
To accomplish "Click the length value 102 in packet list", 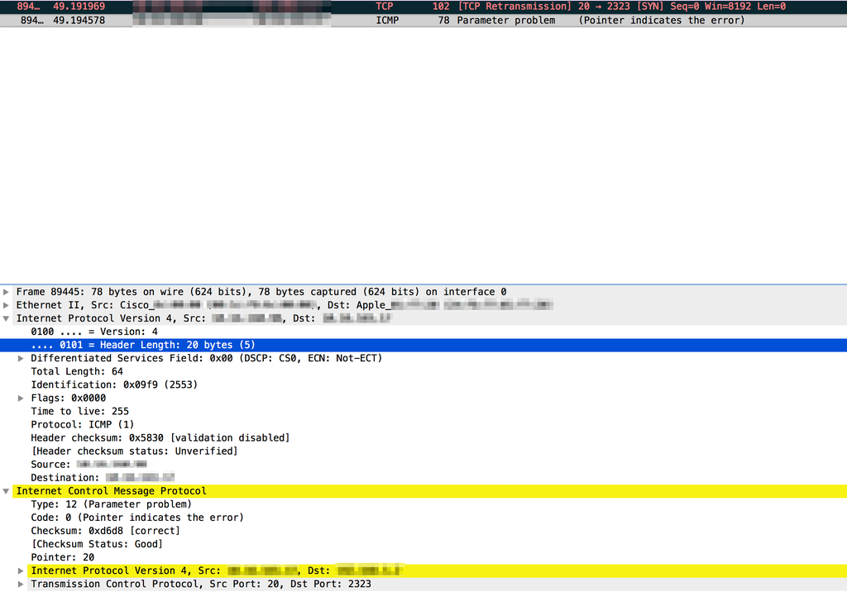I will (441, 7).
